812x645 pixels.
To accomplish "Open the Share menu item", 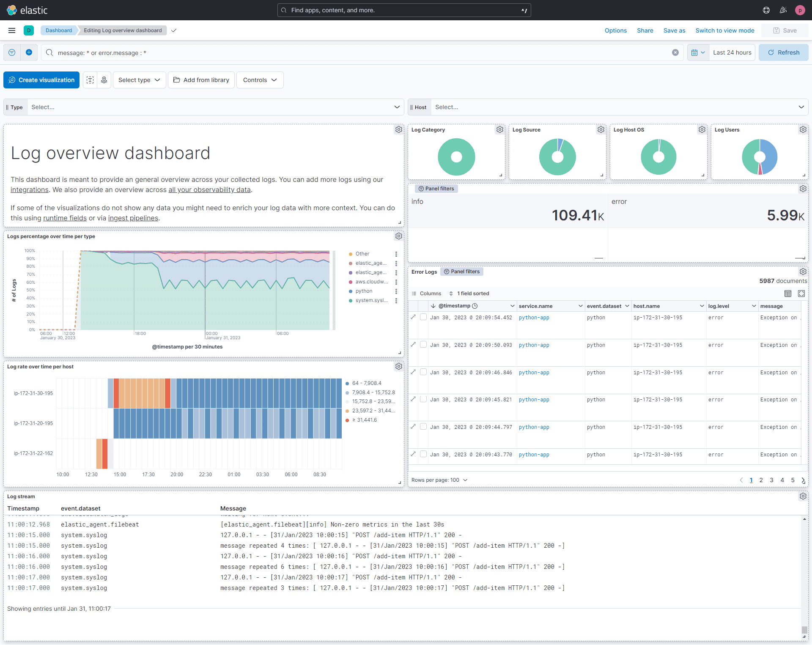I will (x=645, y=30).
